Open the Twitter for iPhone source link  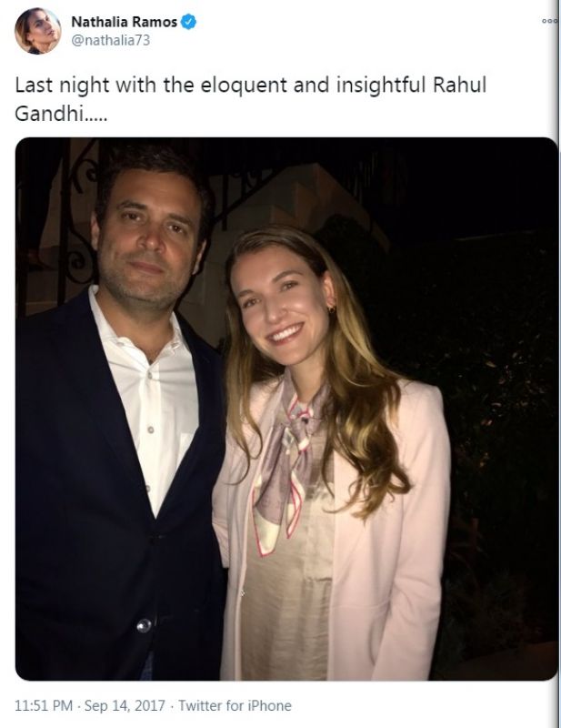pos(235,706)
